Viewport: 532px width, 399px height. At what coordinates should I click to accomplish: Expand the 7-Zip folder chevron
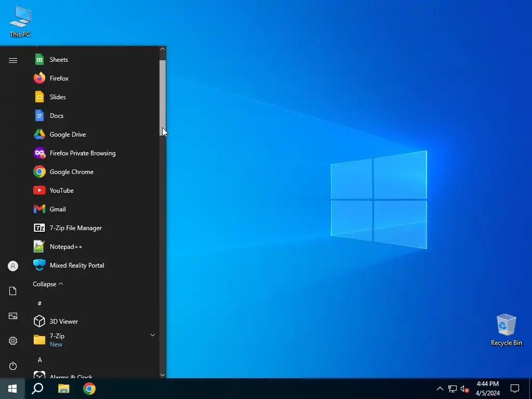coord(153,335)
